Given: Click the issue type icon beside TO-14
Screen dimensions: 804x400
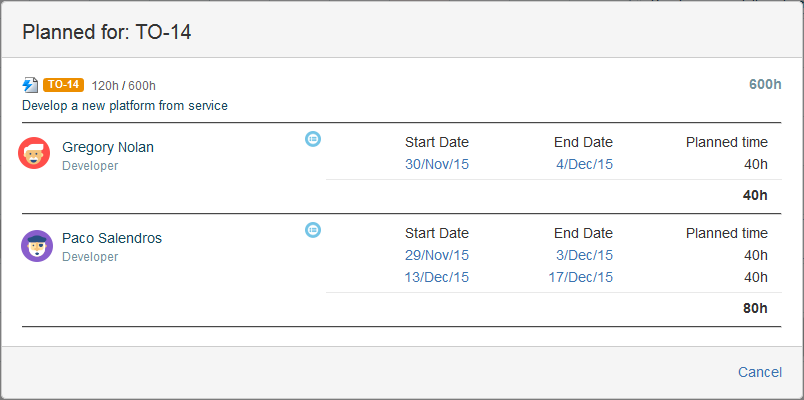Looking at the screenshot, I should [30, 85].
